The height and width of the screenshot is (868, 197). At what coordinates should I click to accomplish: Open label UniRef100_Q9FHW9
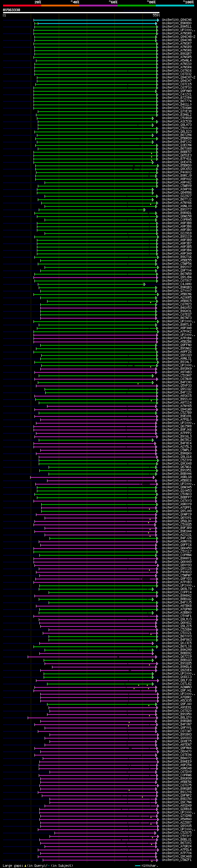pyautogui.click(x=177, y=91)
